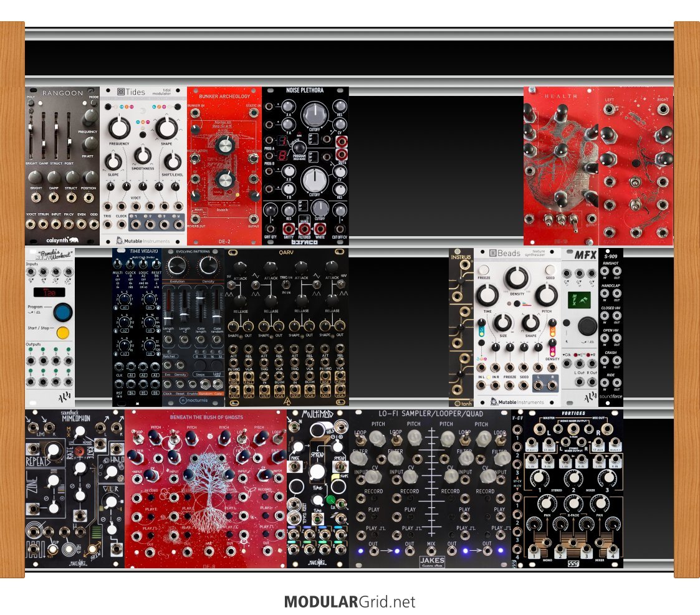The height and width of the screenshot is (615, 700).
Task: Click the Noise Plethora FILTERED output jack
Action: click(x=304, y=229)
